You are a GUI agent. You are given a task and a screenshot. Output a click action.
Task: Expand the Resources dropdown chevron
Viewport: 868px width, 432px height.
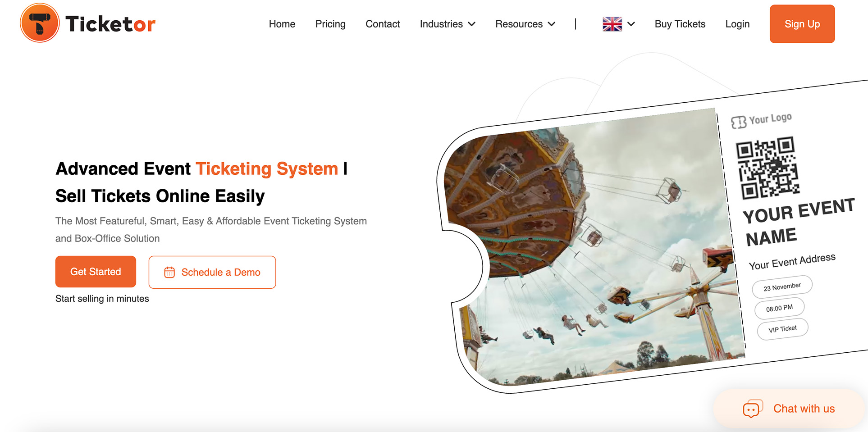pos(552,24)
